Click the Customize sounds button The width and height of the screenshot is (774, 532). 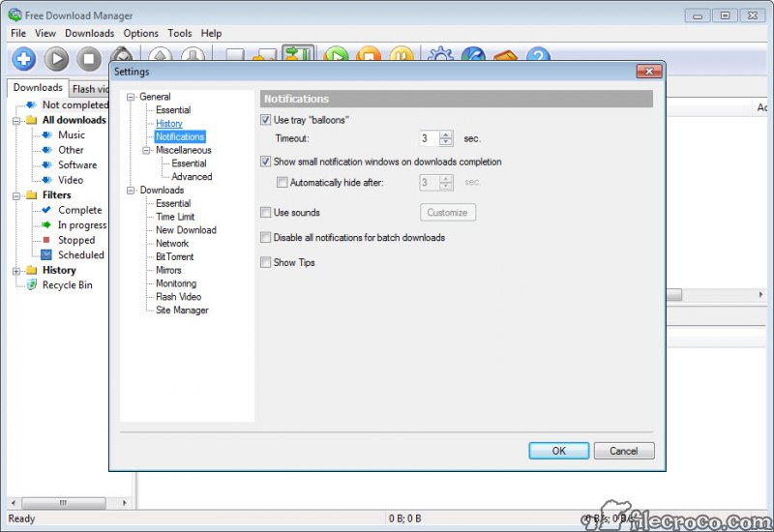[x=448, y=212]
